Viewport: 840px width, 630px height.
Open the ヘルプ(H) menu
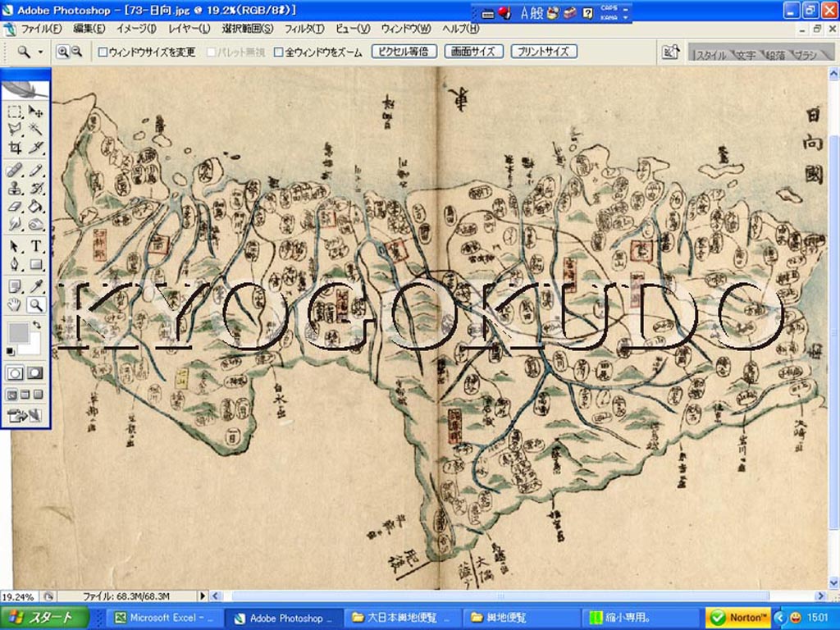461,29
